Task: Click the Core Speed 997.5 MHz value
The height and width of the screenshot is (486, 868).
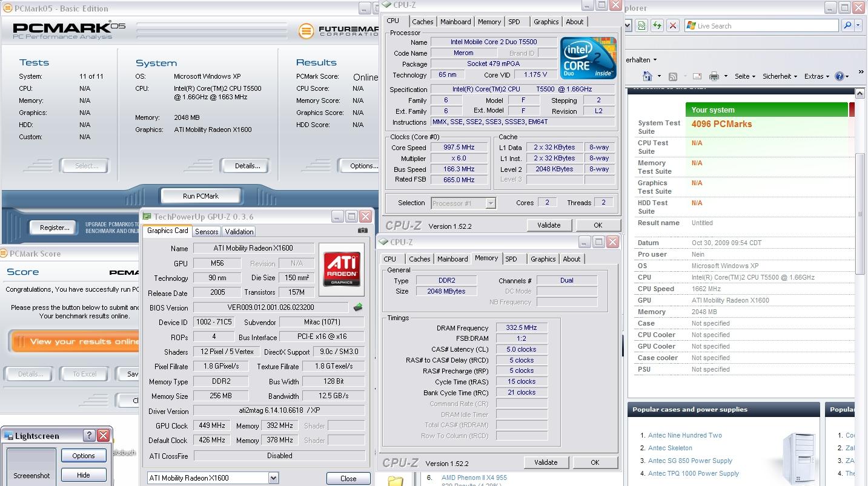Action: pos(459,147)
